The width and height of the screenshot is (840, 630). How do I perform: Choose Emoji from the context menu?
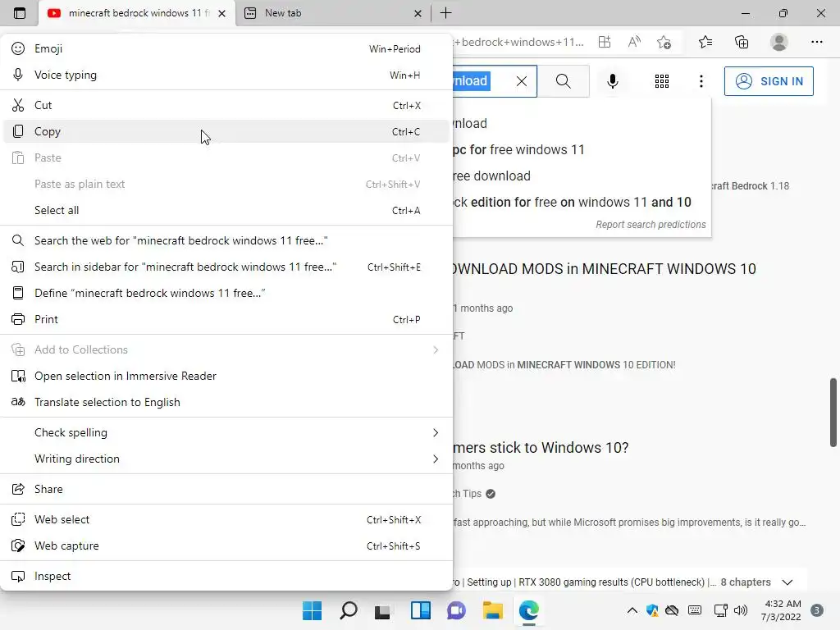(226, 48)
